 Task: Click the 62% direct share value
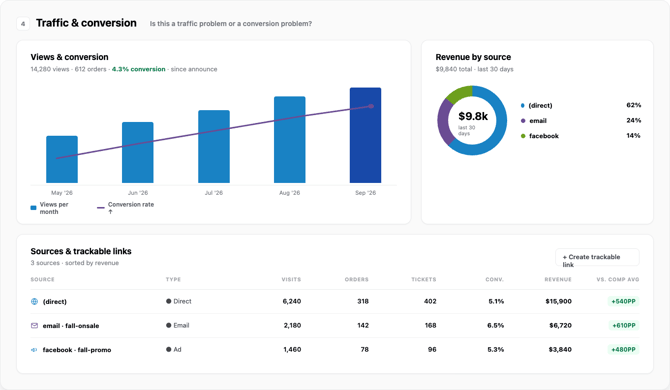pyautogui.click(x=634, y=105)
